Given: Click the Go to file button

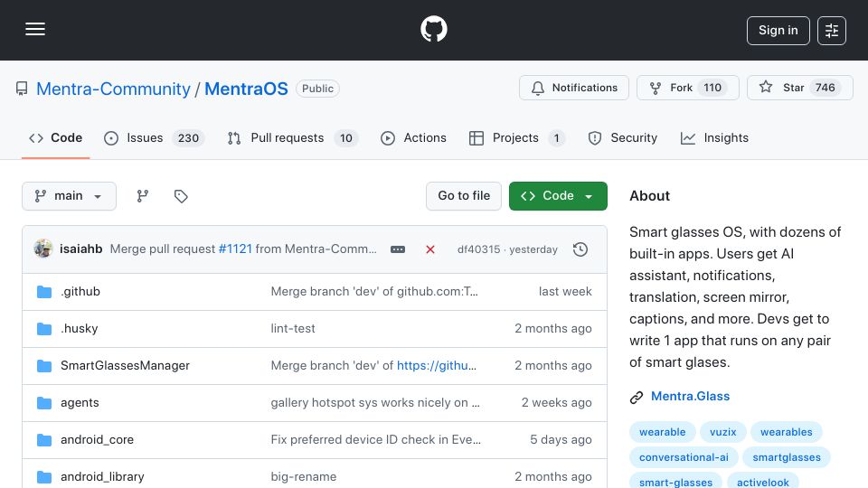Looking at the screenshot, I should pos(464,196).
